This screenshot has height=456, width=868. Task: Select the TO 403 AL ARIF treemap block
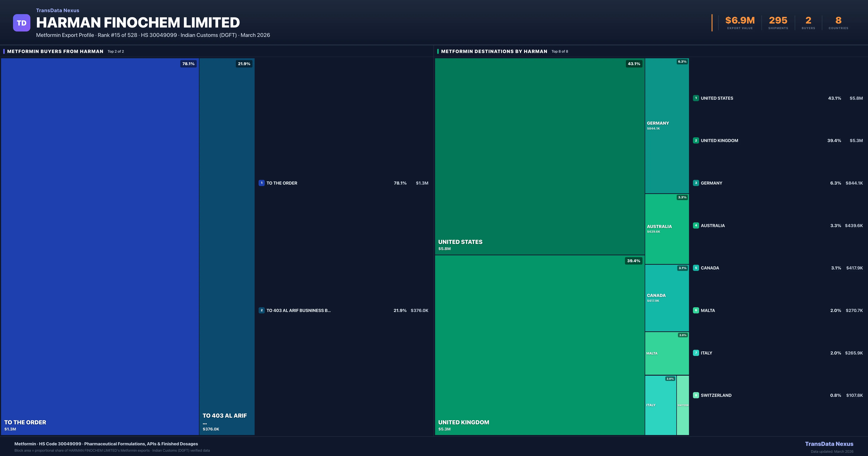click(x=227, y=246)
